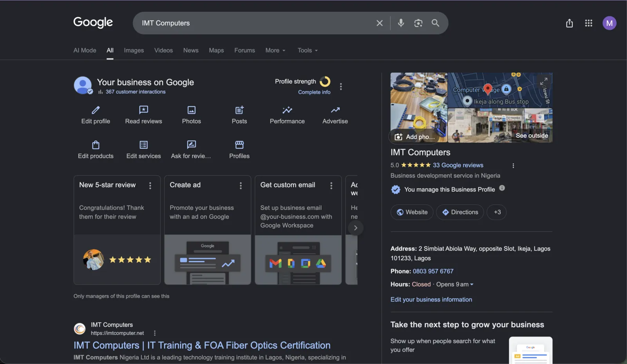The width and height of the screenshot is (627, 364).
Task: Call phone number 0803 957 6767
Action: 433,271
